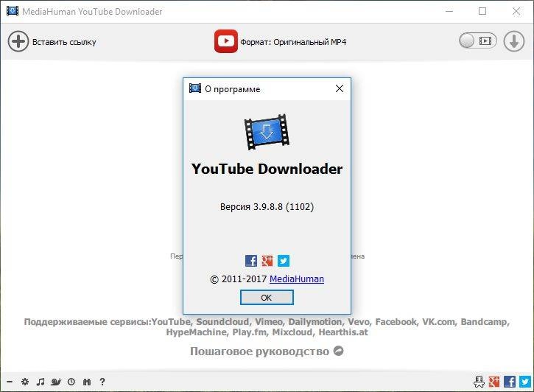Click the YouTube Downloader heading
The height and width of the screenshot is (392, 534).
267,169
